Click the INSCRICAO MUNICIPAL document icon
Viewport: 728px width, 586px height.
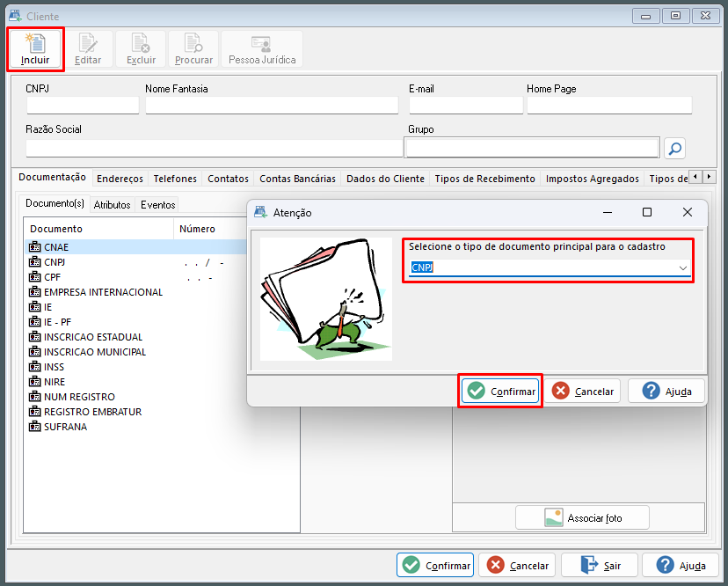point(35,352)
